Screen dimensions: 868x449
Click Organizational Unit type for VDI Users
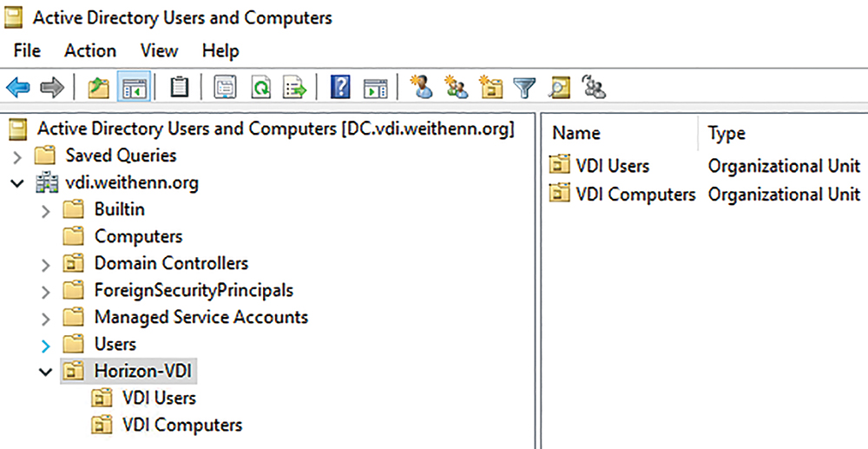(x=784, y=166)
